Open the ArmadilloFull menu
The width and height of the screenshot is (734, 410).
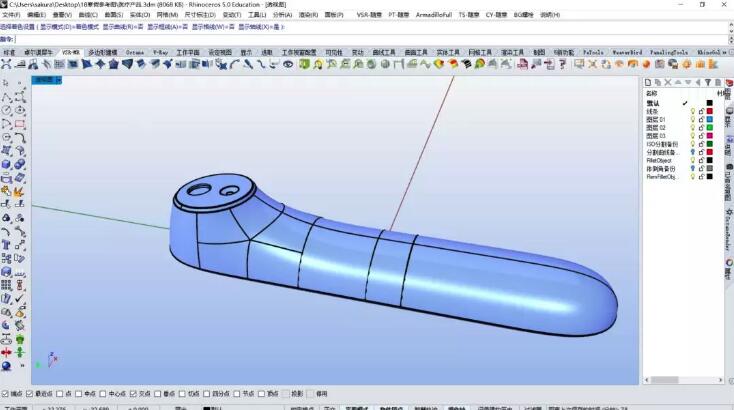tap(433, 15)
